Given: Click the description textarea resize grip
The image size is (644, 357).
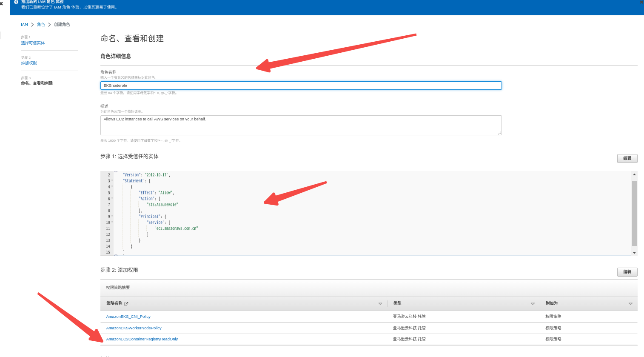Looking at the screenshot, I should coord(499,133).
